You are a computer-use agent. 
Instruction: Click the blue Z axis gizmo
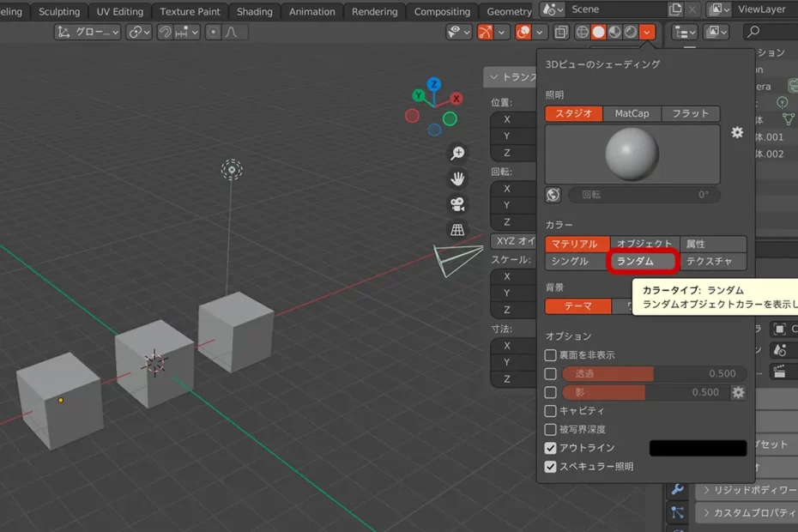[x=434, y=84]
